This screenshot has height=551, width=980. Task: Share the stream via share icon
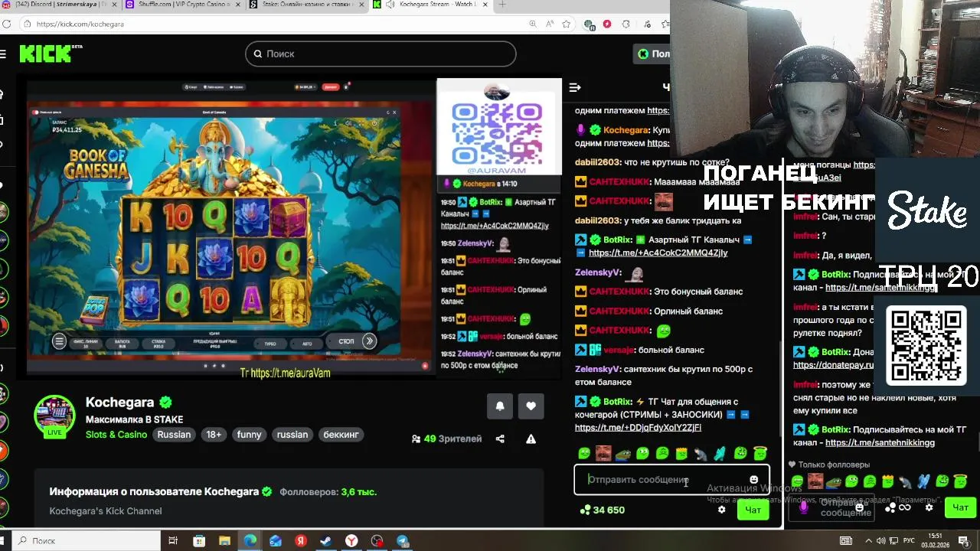click(500, 439)
